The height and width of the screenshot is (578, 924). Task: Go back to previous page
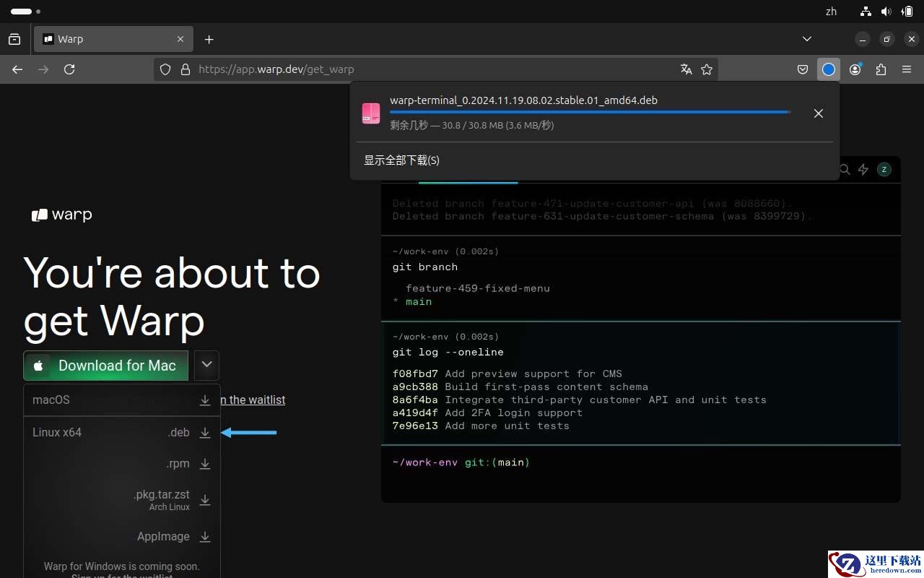pyautogui.click(x=17, y=69)
